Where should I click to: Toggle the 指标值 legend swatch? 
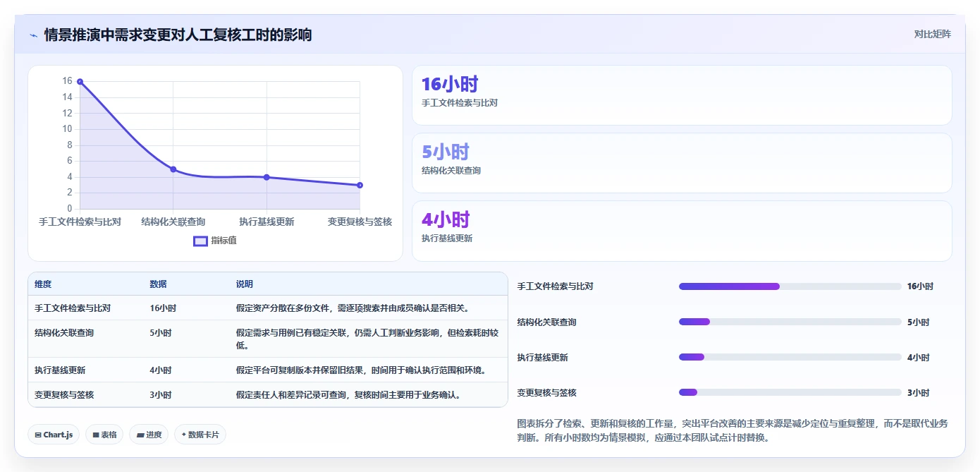click(x=200, y=241)
